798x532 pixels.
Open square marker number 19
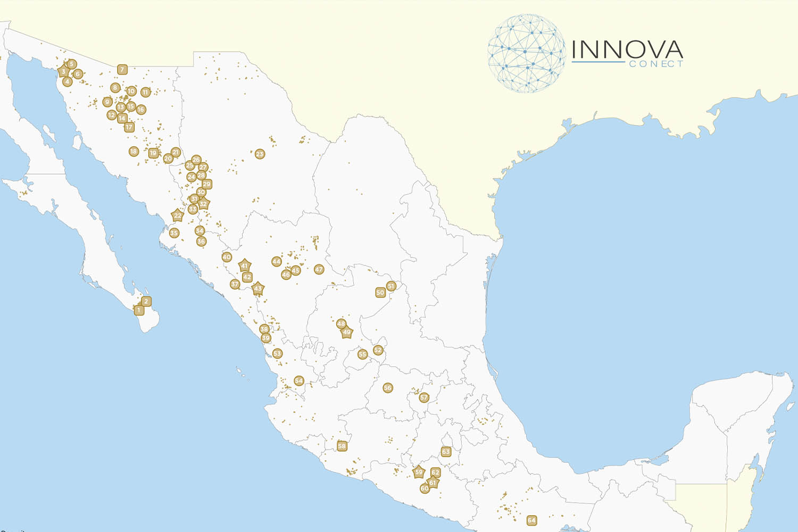[153, 153]
